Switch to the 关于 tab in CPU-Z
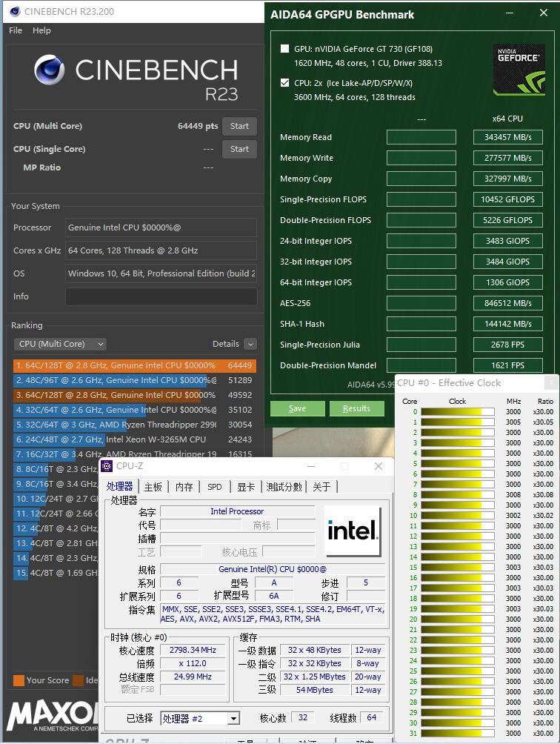Image resolution: width=560 pixels, height=744 pixels. coord(321,487)
